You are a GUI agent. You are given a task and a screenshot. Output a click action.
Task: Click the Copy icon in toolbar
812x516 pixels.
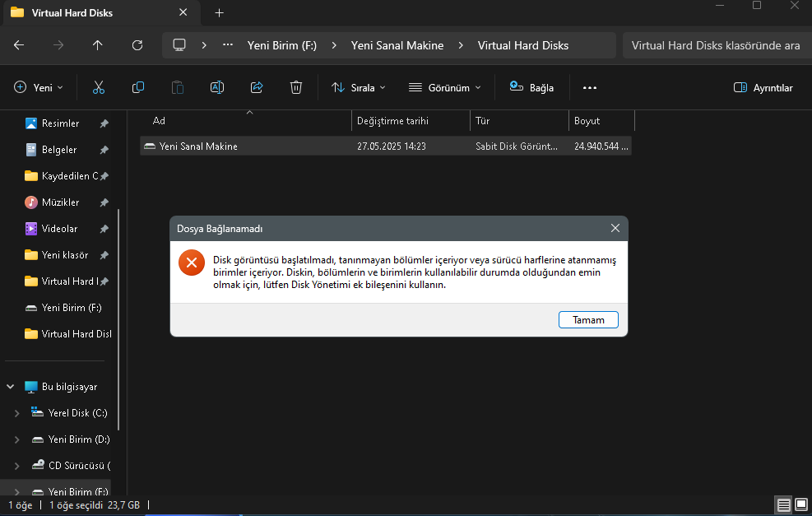pyautogui.click(x=138, y=87)
